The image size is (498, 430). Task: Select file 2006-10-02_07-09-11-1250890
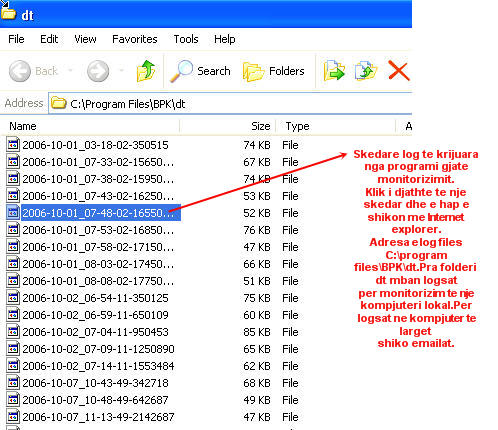coord(98,349)
